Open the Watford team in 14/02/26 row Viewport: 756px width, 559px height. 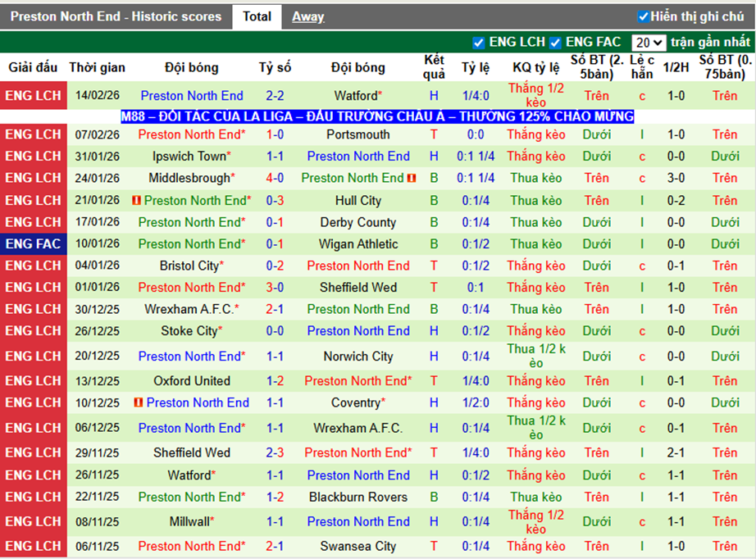(x=358, y=96)
